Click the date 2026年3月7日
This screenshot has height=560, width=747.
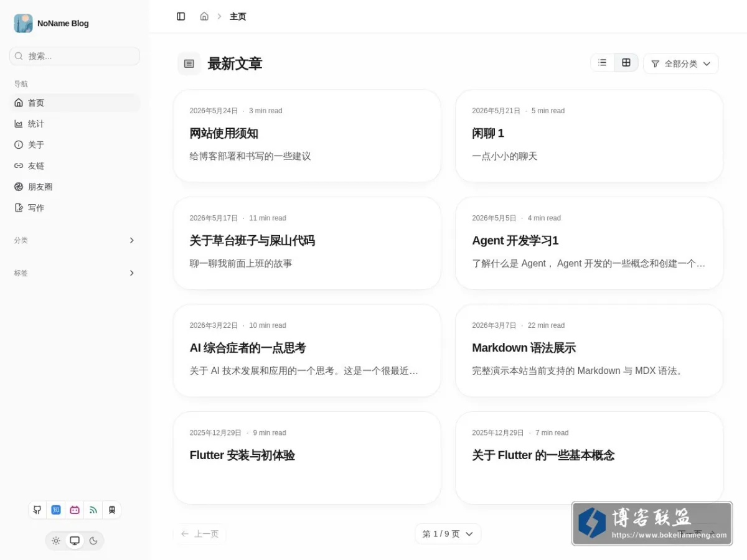coord(494,325)
